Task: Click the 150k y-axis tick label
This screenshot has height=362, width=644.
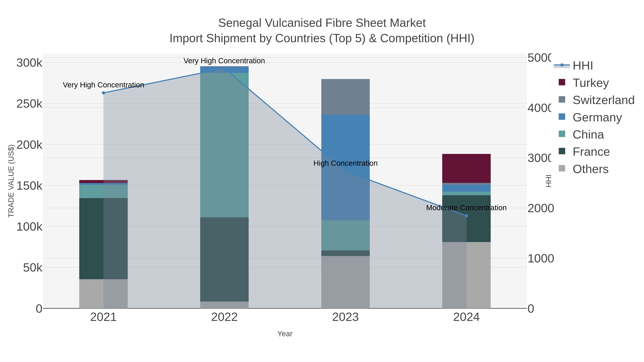Action: coord(29,186)
